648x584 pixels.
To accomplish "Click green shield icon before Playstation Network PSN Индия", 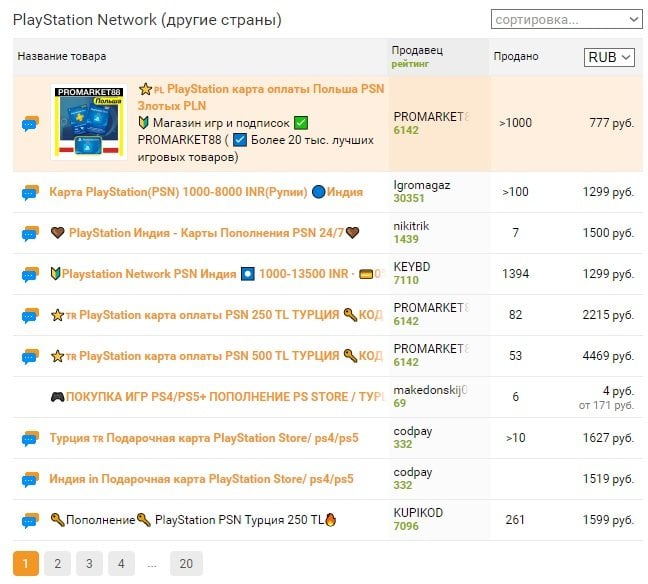I will pyautogui.click(x=55, y=274).
